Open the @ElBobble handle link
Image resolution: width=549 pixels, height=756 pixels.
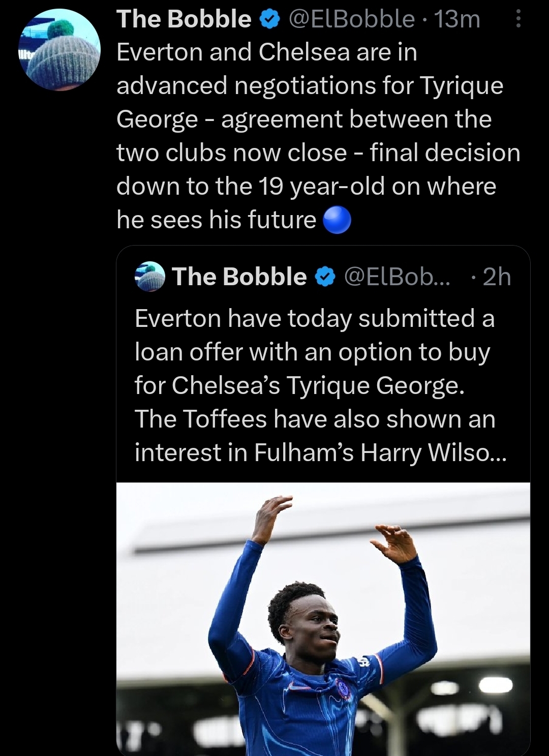click(x=351, y=19)
